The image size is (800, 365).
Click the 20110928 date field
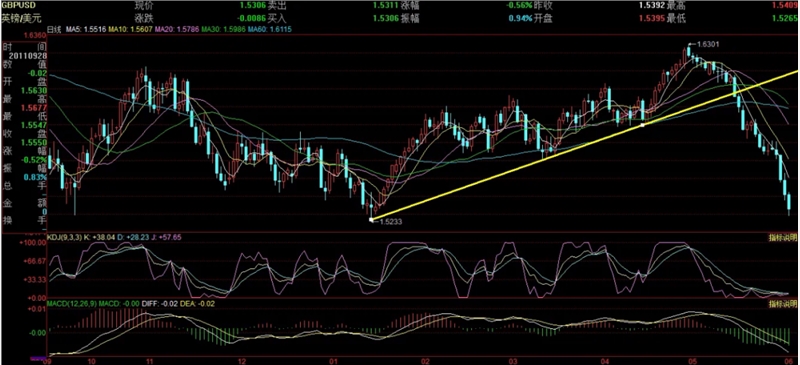(23, 55)
